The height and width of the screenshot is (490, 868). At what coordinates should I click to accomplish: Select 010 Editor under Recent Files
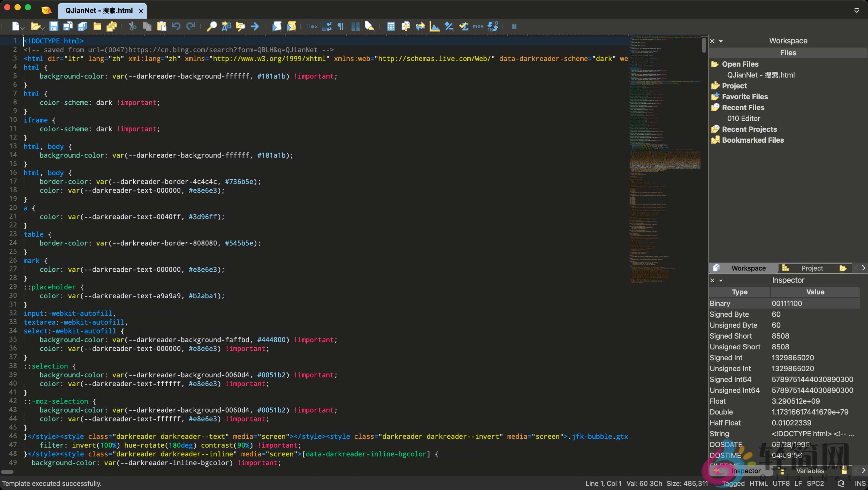[x=743, y=118]
